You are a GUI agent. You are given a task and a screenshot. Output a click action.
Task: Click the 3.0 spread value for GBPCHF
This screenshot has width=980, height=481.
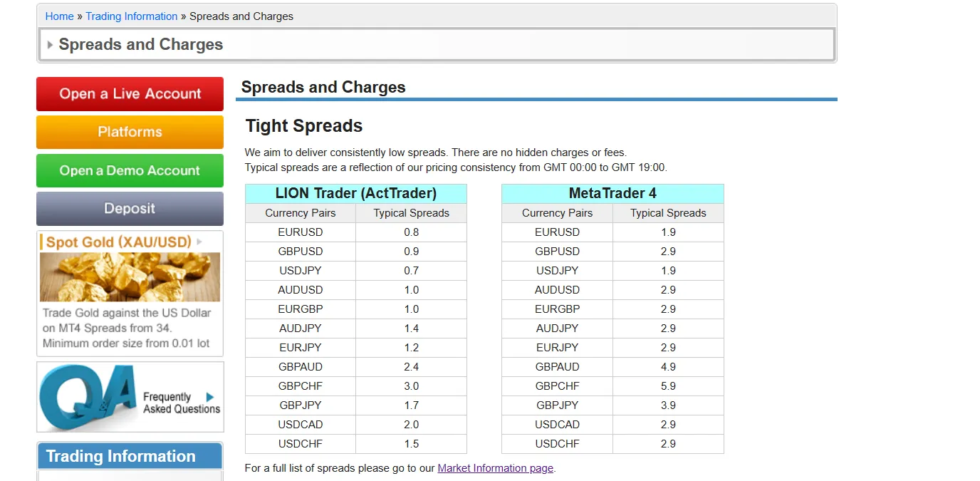click(411, 386)
